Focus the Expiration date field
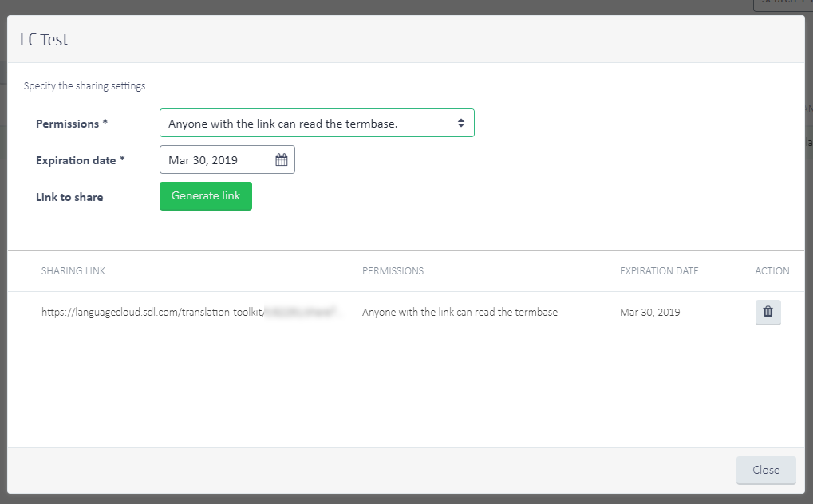The width and height of the screenshot is (813, 504). (217, 159)
